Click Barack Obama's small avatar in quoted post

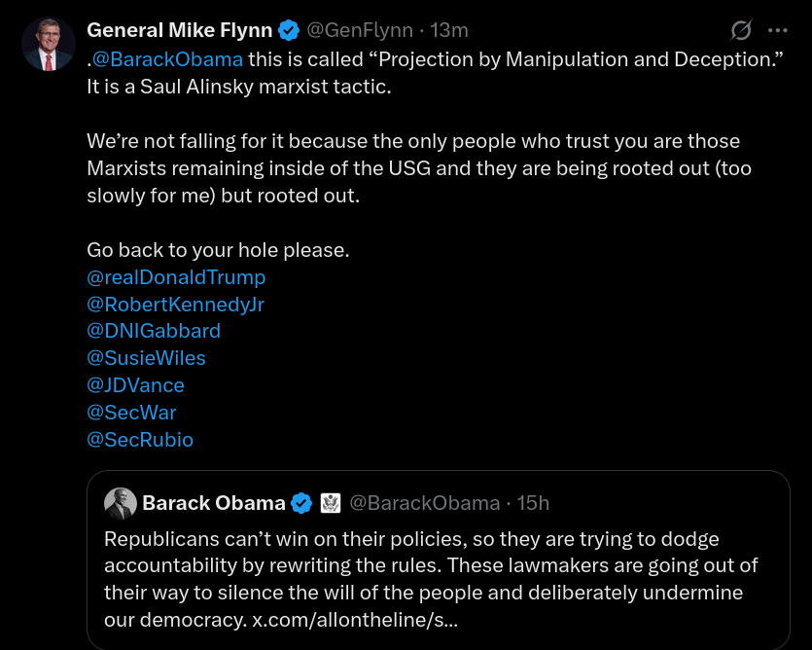pyautogui.click(x=121, y=503)
